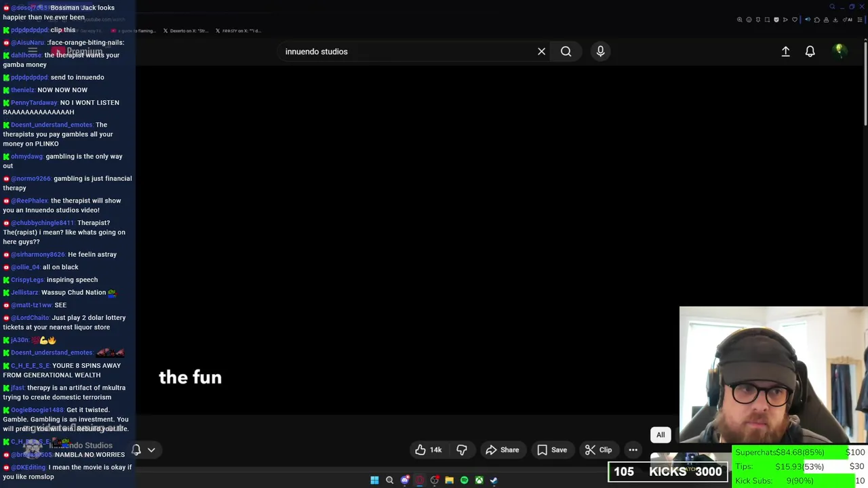
Task: Open browser zoom magnifier icon
Action: coord(739,20)
